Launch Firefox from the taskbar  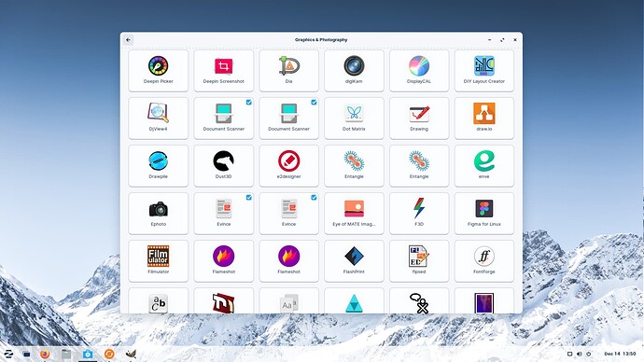pyautogui.click(x=45, y=354)
